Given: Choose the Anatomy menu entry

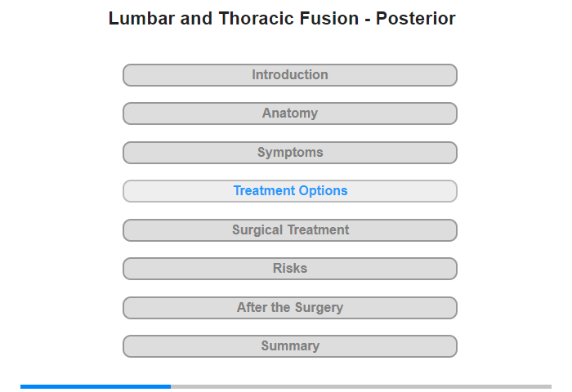Looking at the screenshot, I should (290, 114).
